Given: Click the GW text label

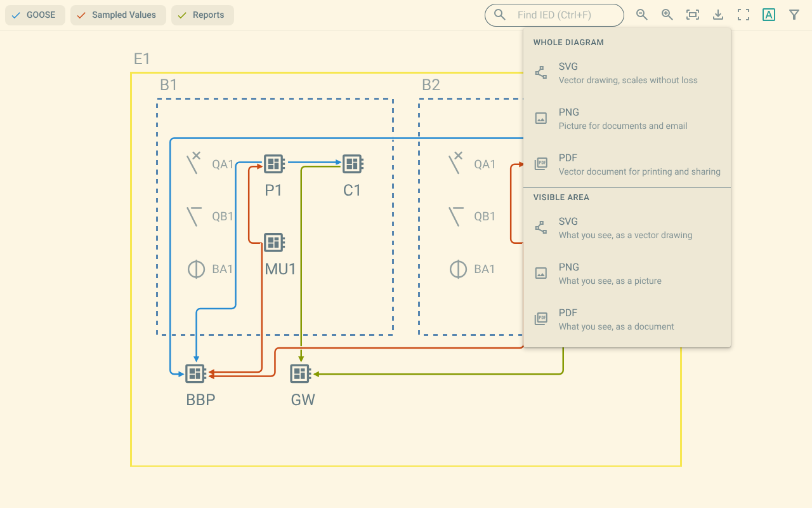Looking at the screenshot, I should 303,400.
